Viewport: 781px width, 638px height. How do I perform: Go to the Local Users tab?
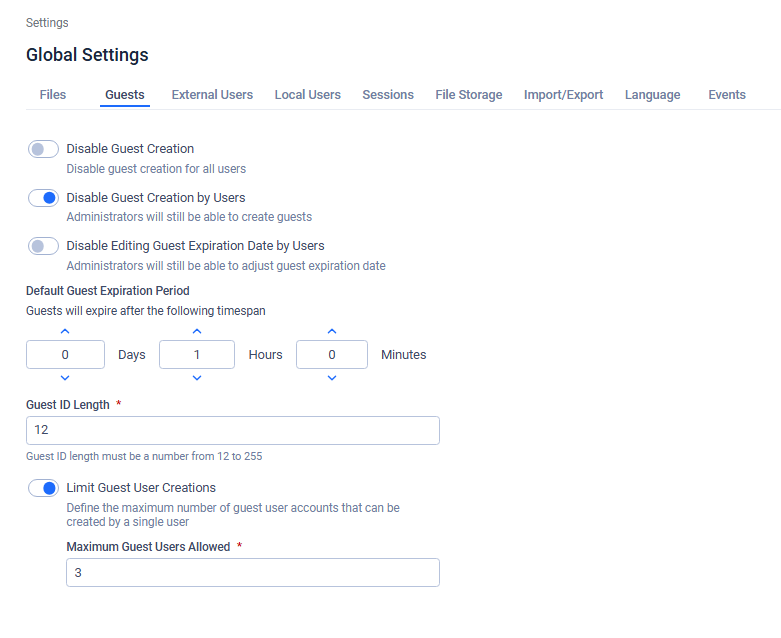[308, 95]
